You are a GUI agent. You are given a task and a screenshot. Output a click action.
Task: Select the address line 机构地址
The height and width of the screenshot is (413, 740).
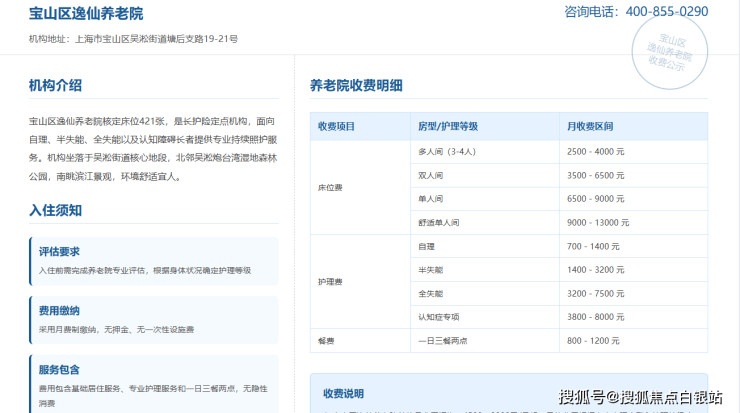click(133, 39)
